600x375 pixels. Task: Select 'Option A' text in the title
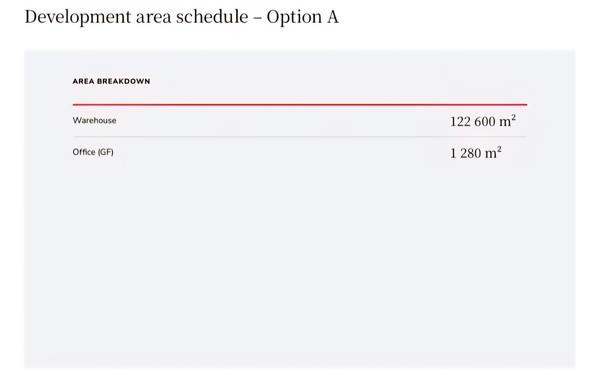(x=302, y=18)
